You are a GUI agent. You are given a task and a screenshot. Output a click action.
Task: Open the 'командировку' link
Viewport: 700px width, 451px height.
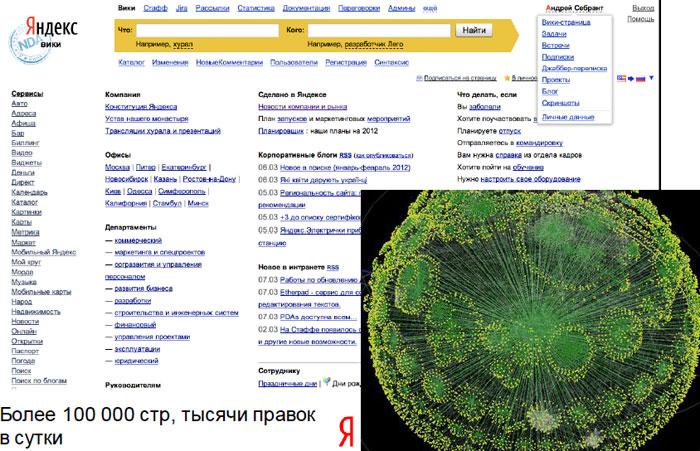(x=539, y=143)
